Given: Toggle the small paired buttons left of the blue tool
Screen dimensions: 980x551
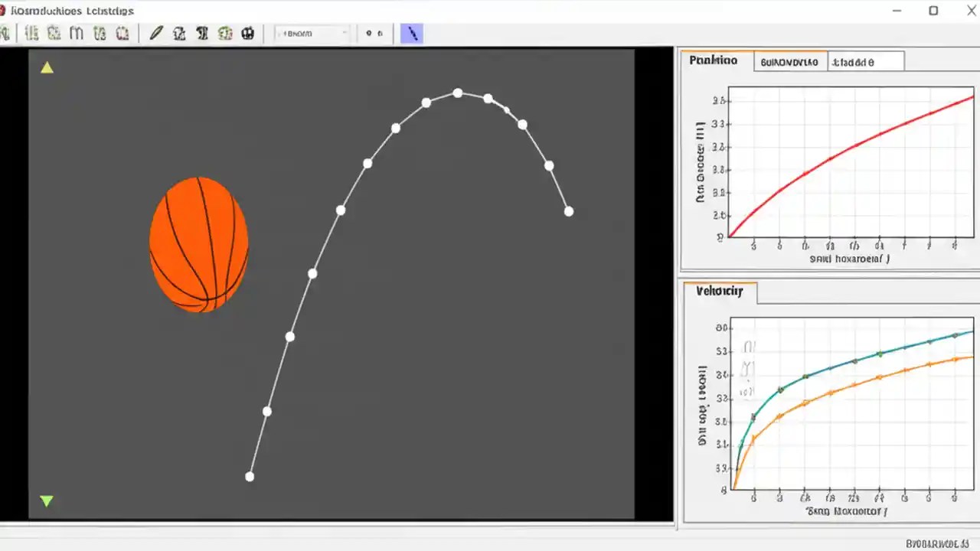Looking at the screenshot, I should click(x=374, y=33).
